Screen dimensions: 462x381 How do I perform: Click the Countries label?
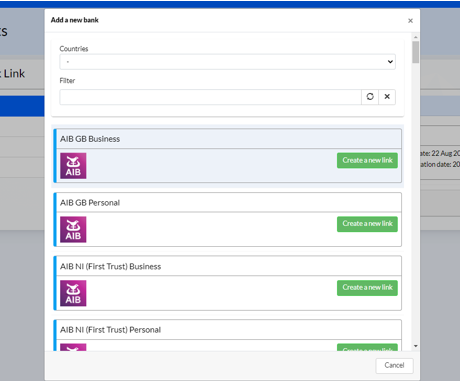[74, 49]
